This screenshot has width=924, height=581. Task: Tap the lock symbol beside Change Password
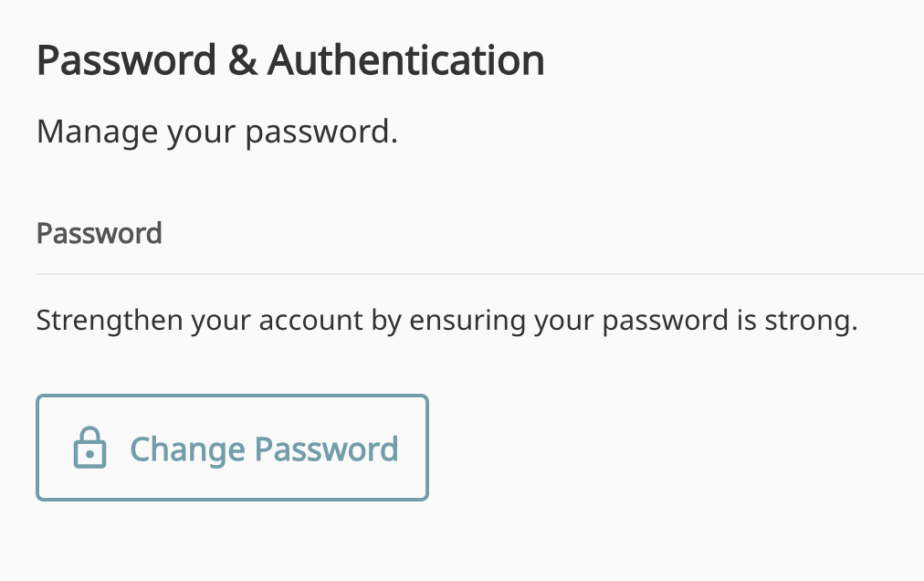[x=89, y=449]
